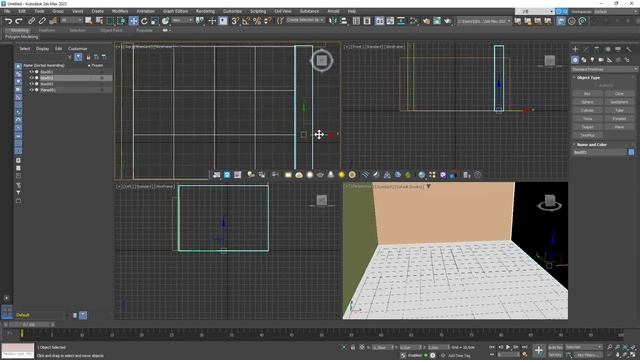640x360 pixels.
Task: Open the scene explorer Display menu
Action: (x=42, y=49)
